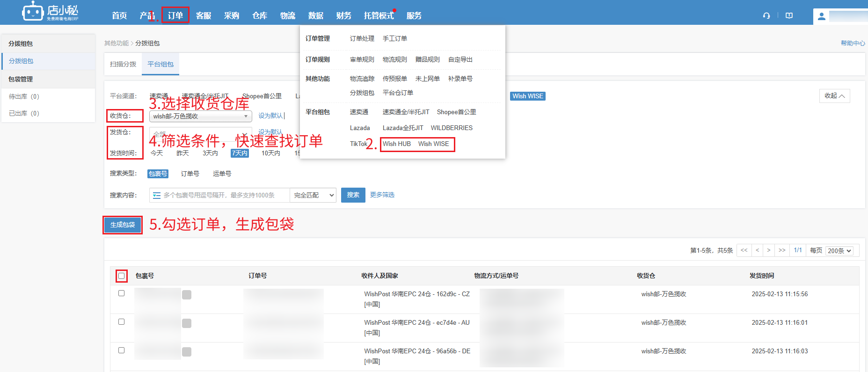Click the 店小秘 robot logo
The height and width of the screenshot is (372, 868).
tap(51, 11)
